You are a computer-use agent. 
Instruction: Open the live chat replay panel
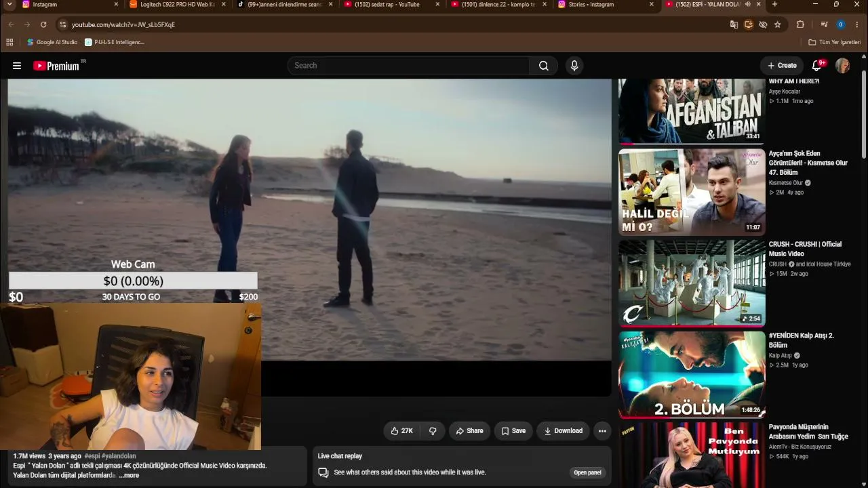(x=587, y=472)
